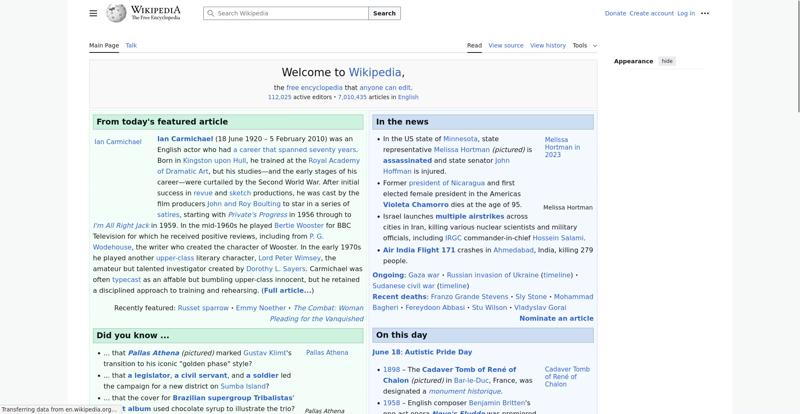The height and width of the screenshot is (414, 800).
Task: Open the multiple airstrikes link
Action: coord(469,216)
